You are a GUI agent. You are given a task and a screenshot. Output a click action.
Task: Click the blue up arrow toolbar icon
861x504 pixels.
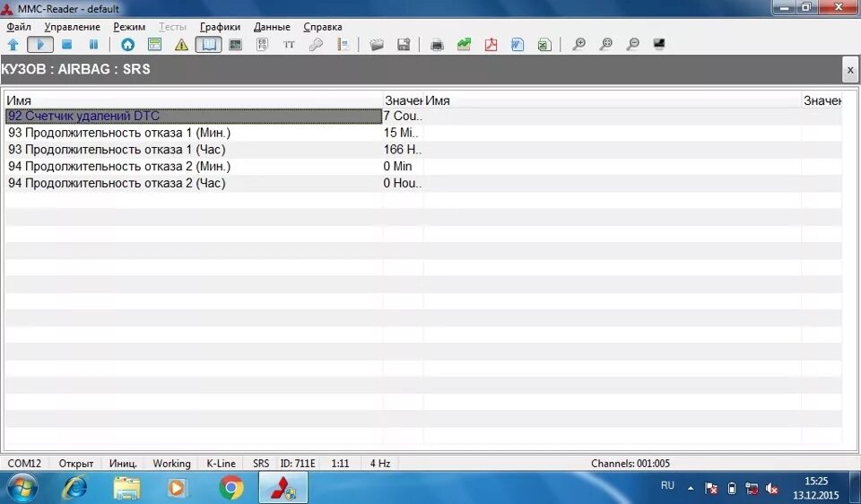click(13, 45)
